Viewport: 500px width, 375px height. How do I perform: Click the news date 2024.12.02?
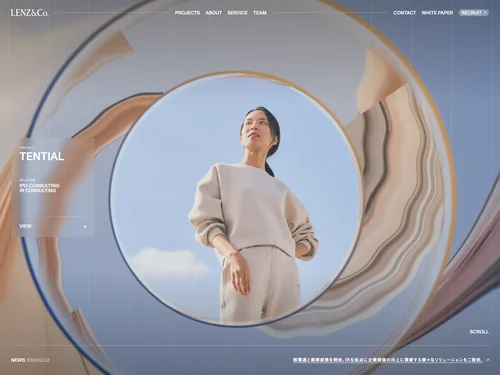tap(38, 360)
